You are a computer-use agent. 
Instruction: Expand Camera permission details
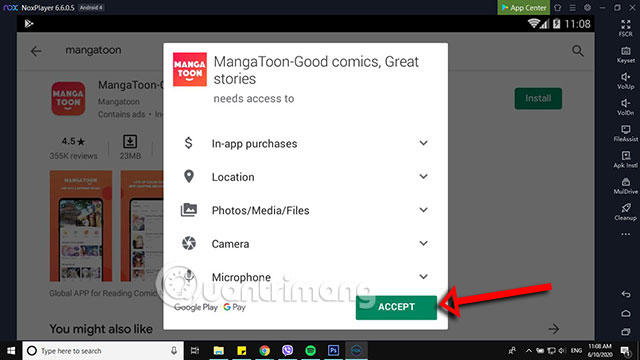(423, 244)
